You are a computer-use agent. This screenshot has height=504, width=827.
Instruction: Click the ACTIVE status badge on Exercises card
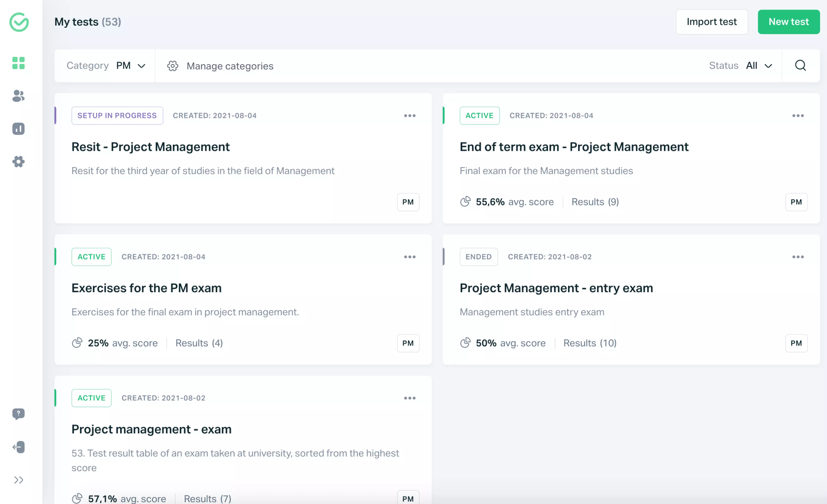(91, 257)
